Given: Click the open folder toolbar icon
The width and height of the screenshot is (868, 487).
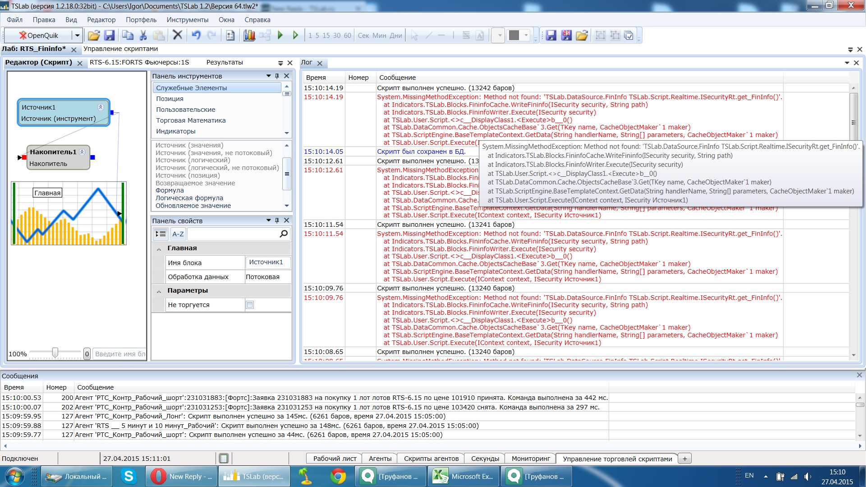Looking at the screenshot, I should [94, 35].
